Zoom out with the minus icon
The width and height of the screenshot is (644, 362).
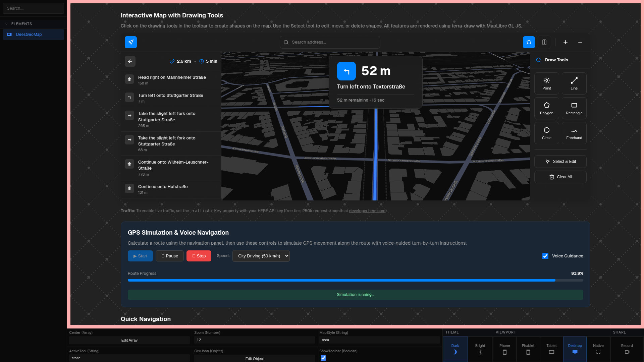pos(580,42)
